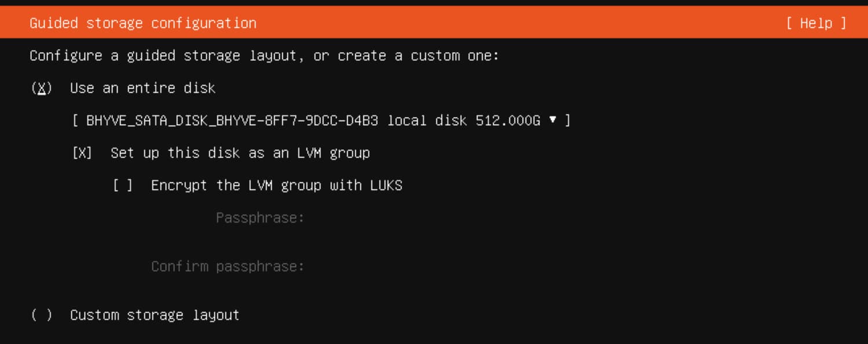868x344 pixels.
Task: Click the "Encrypt the LVM group with LUKS" label
Action: 276,186
